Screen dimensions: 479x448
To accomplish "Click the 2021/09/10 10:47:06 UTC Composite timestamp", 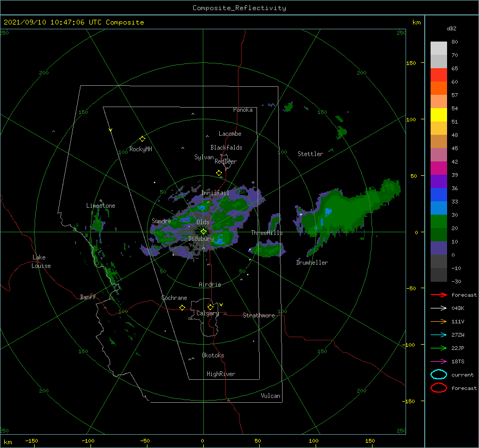I will (x=73, y=22).
